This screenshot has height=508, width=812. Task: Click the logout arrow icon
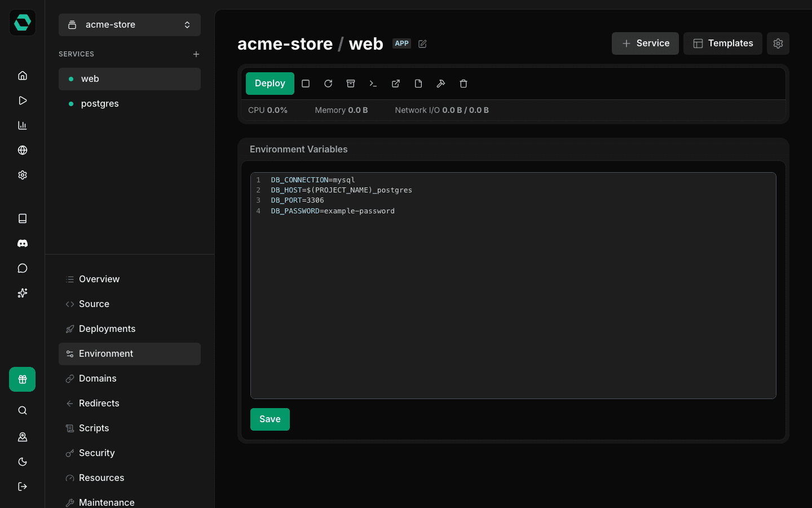tap(23, 487)
